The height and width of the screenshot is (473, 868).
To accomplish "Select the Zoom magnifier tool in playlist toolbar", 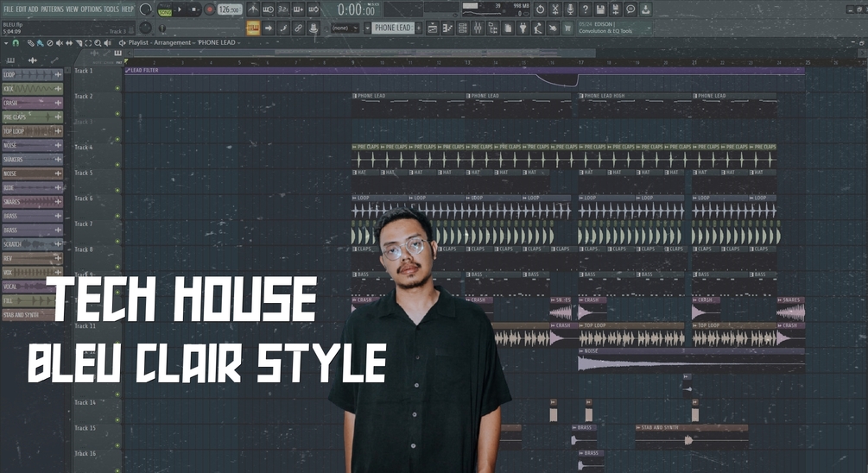I will tap(98, 42).
